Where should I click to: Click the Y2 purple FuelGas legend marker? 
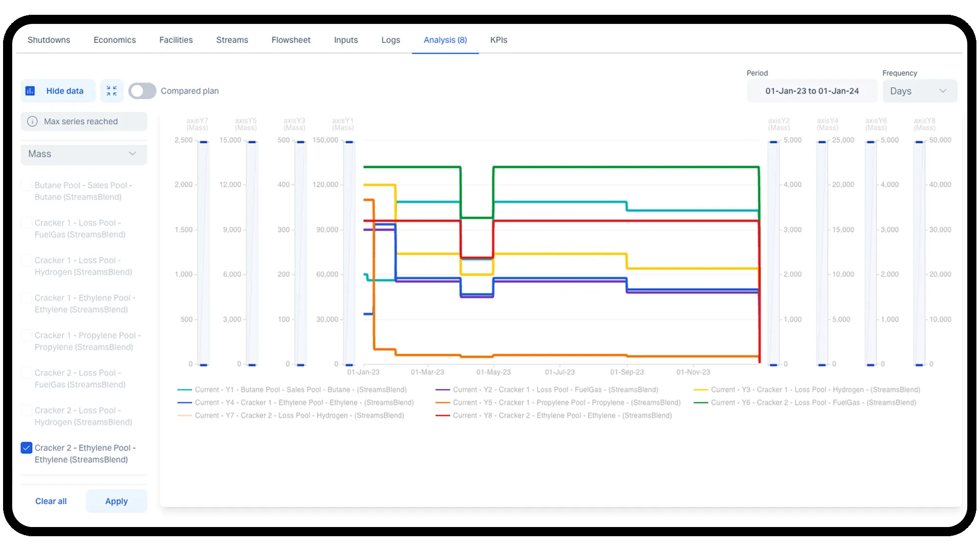(x=442, y=390)
